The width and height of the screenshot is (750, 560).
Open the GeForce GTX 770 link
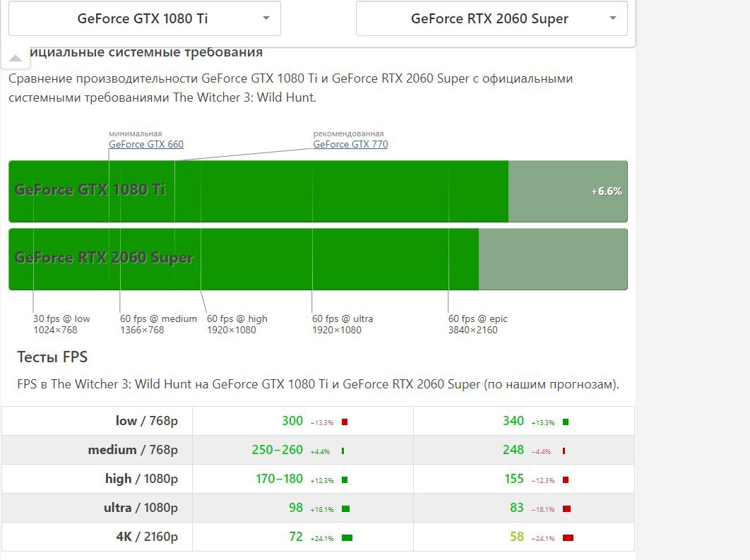pos(350,144)
